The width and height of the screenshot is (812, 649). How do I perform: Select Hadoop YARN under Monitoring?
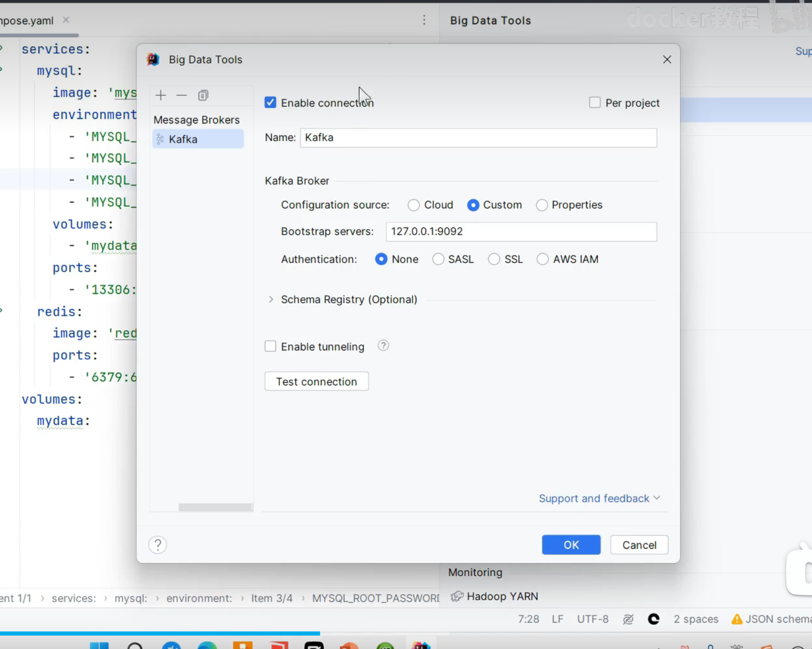(502, 596)
